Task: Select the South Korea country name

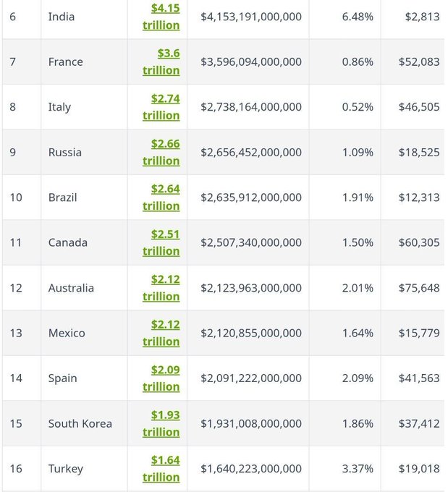Action: [x=80, y=423]
